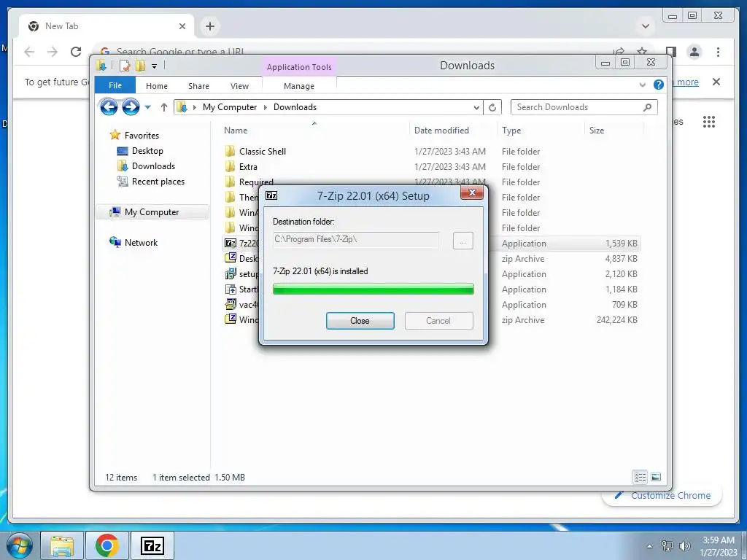Expand the address bar history dropdown
The image size is (747, 560).
point(476,108)
